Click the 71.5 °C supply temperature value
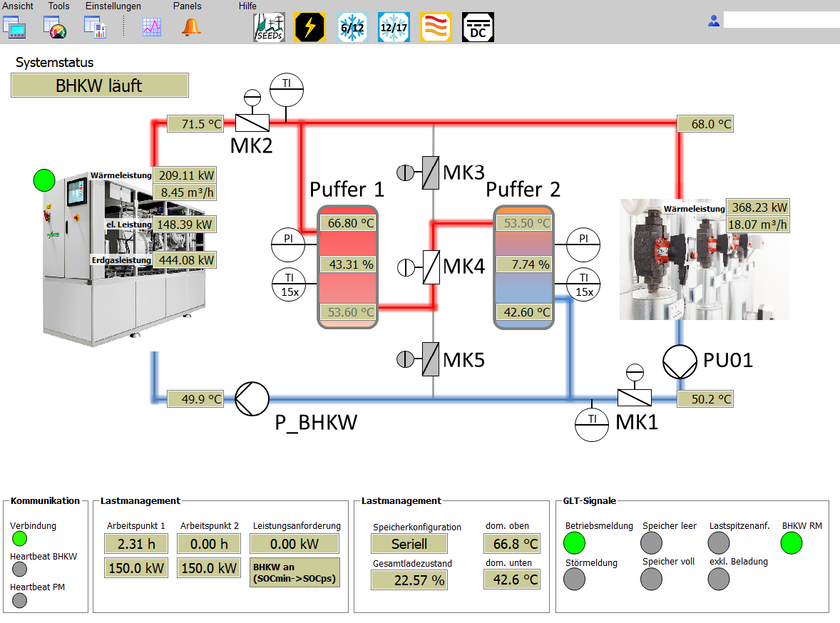The height and width of the screenshot is (623, 840). click(x=195, y=124)
